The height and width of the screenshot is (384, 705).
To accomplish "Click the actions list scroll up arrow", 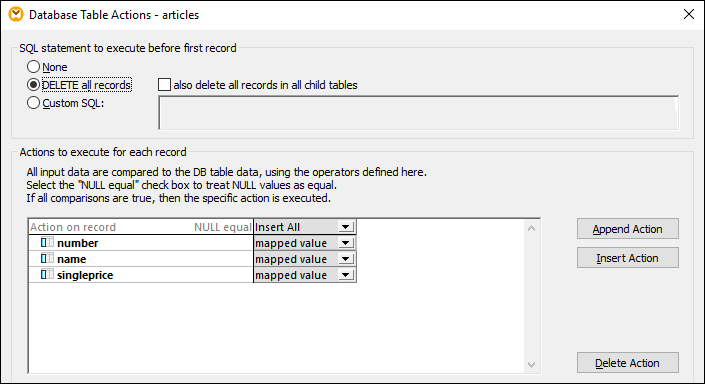I will point(531,228).
